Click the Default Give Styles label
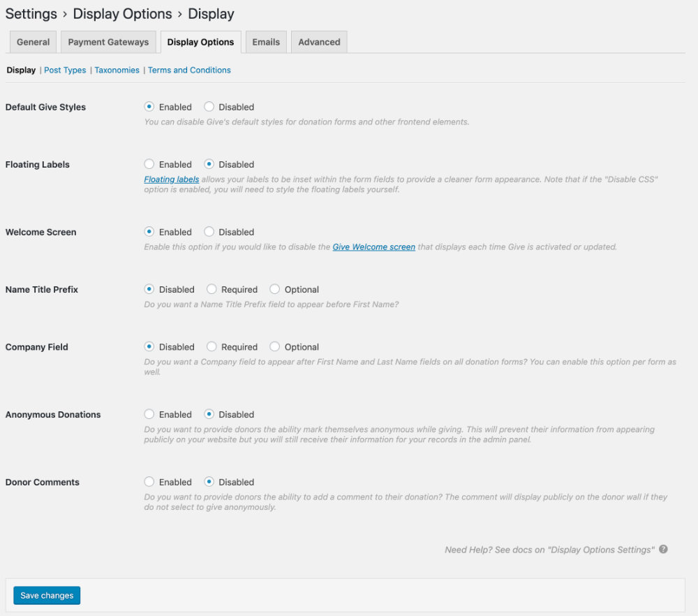The image size is (698, 616). click(x=45, y=107)
